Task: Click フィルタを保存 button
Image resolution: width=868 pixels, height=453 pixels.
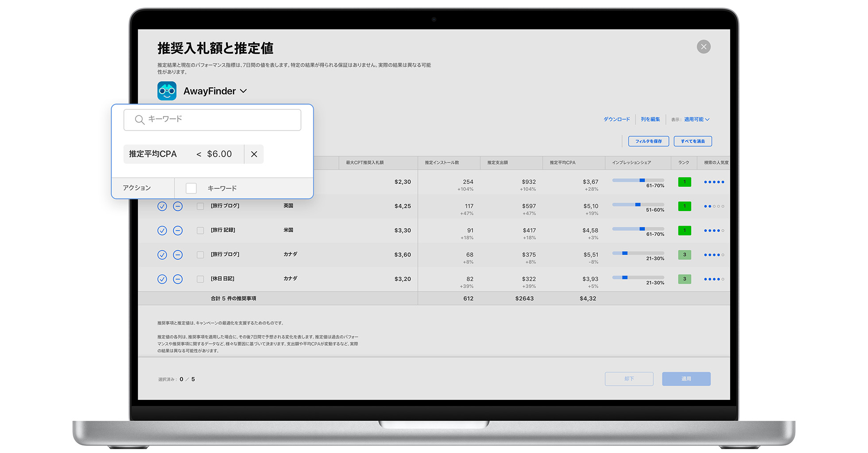Action: click(648, 141)
